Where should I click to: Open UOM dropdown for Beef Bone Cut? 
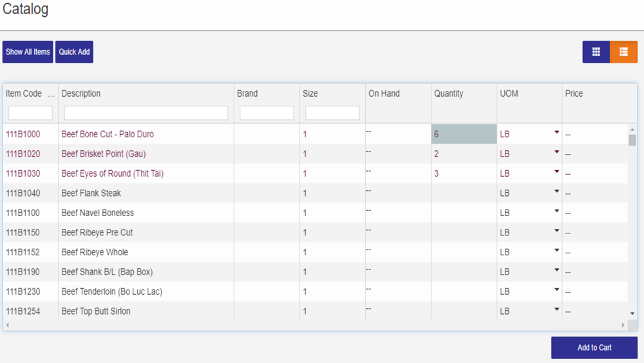click(556, 132)
